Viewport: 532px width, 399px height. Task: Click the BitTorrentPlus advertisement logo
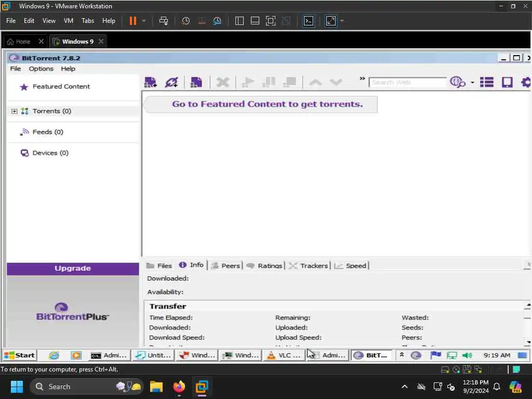pyautogui.click(x=73, y=312)
